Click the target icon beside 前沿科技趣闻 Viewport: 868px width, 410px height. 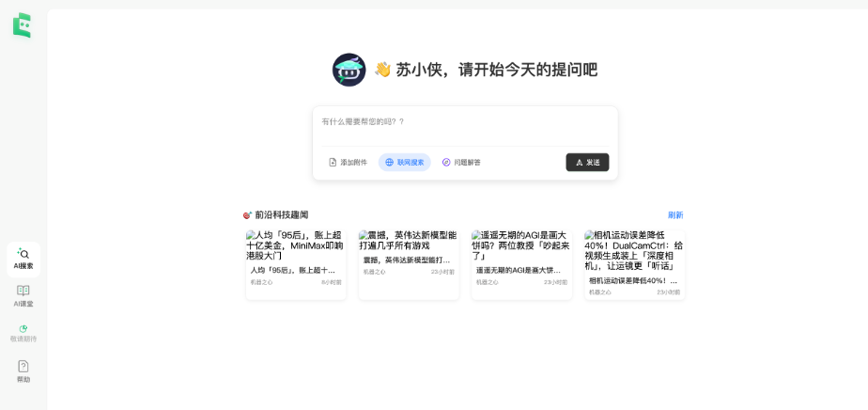[247, 215]
